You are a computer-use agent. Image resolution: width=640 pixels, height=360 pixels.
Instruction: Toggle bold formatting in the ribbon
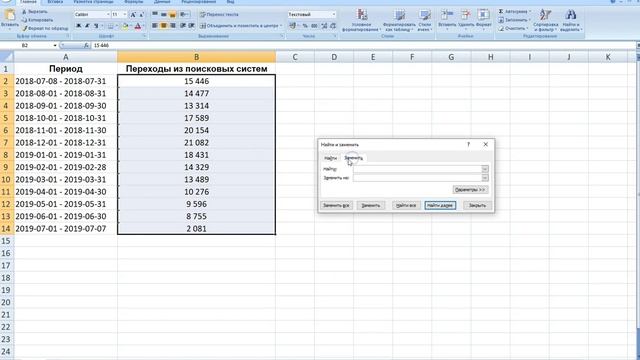coord(78,26)
